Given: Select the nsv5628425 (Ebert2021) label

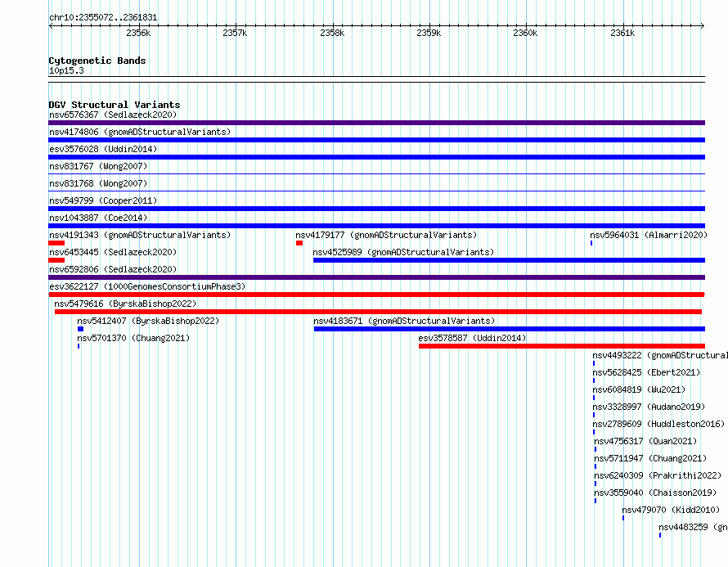Looking at the screenshot, I should (646, 372).
